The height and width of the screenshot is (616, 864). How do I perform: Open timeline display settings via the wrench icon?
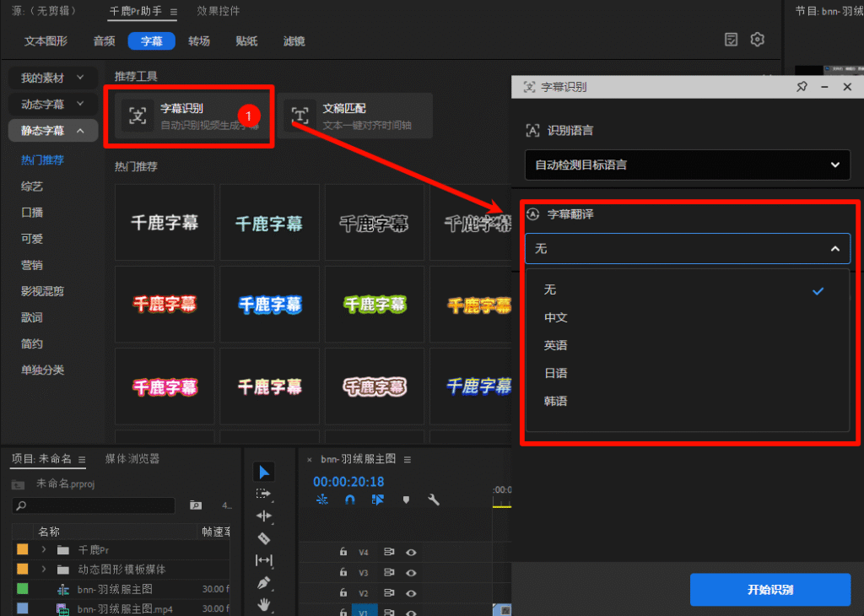coord(434,500)
